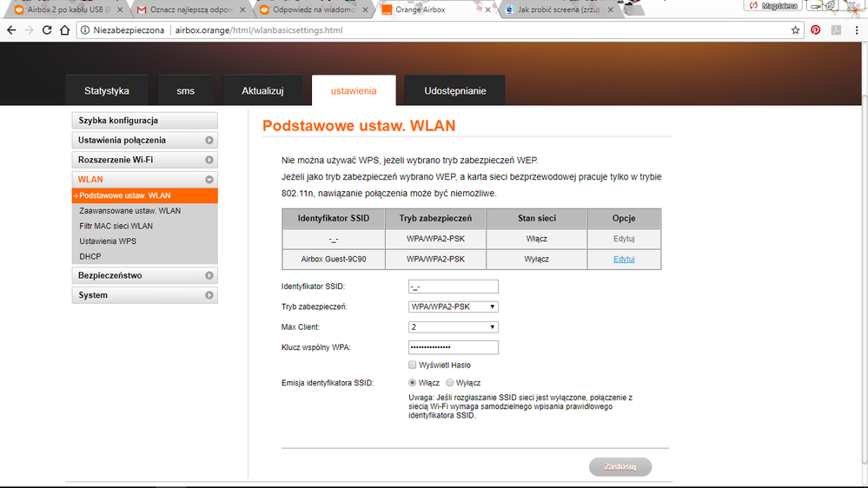
Task: Open Szybka konfiguracja in sidebar
Action: [144, 121]
